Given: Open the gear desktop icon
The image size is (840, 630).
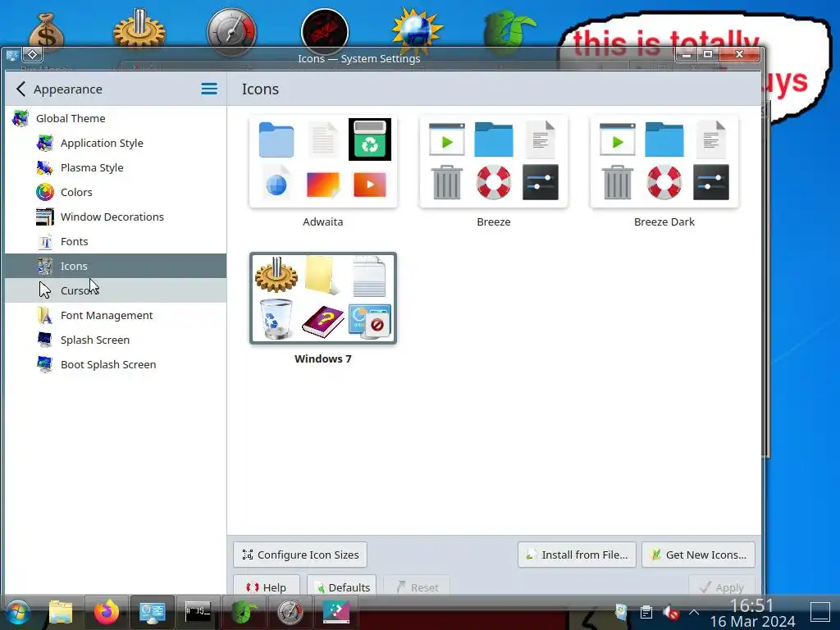Looking at the screenshot, I should [139, 30].
